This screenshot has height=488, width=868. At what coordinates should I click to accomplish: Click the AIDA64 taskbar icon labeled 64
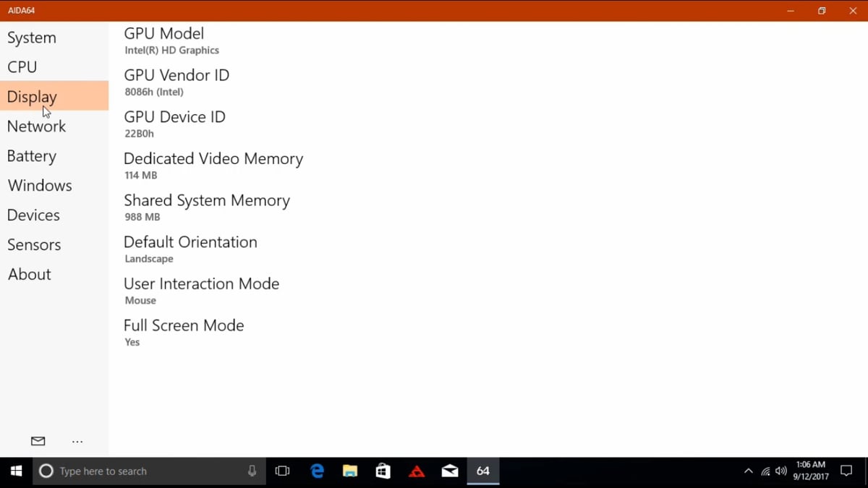pos(483,471)
